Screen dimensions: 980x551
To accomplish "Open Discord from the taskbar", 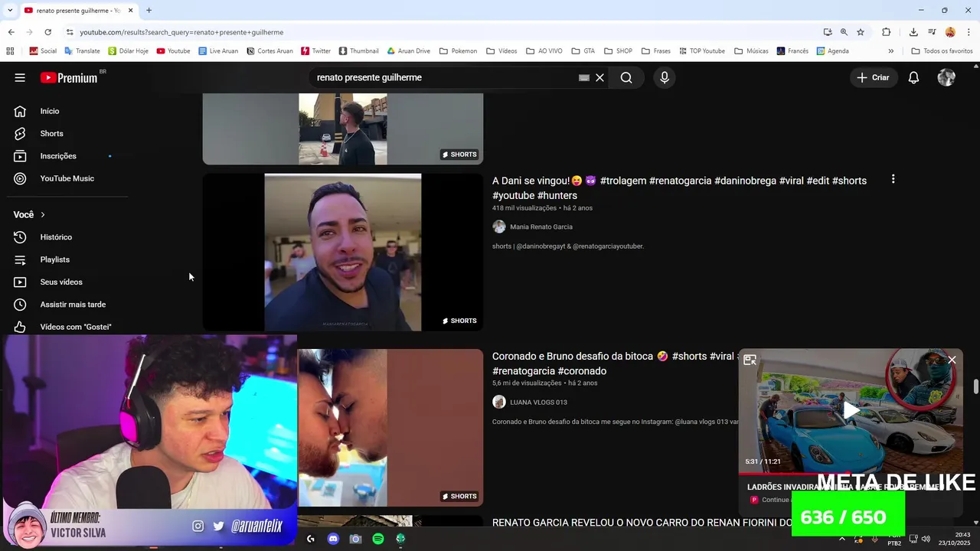I will 333,539.
